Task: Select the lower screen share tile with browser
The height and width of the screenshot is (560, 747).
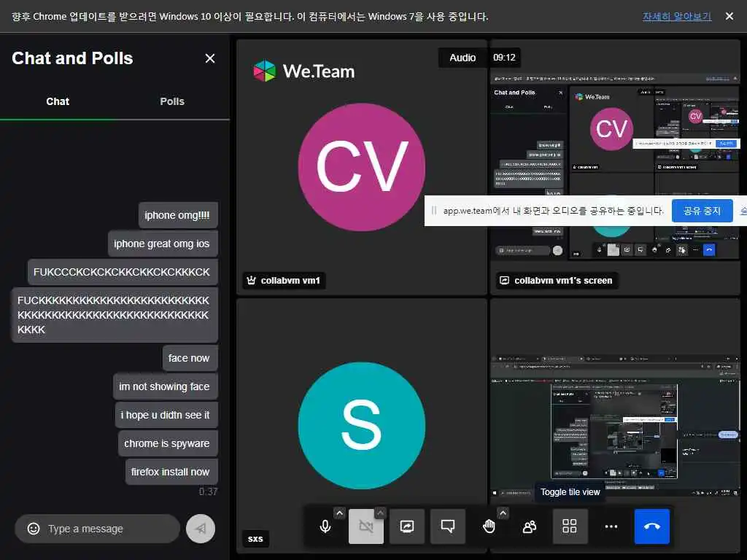Action: (614, 426)
